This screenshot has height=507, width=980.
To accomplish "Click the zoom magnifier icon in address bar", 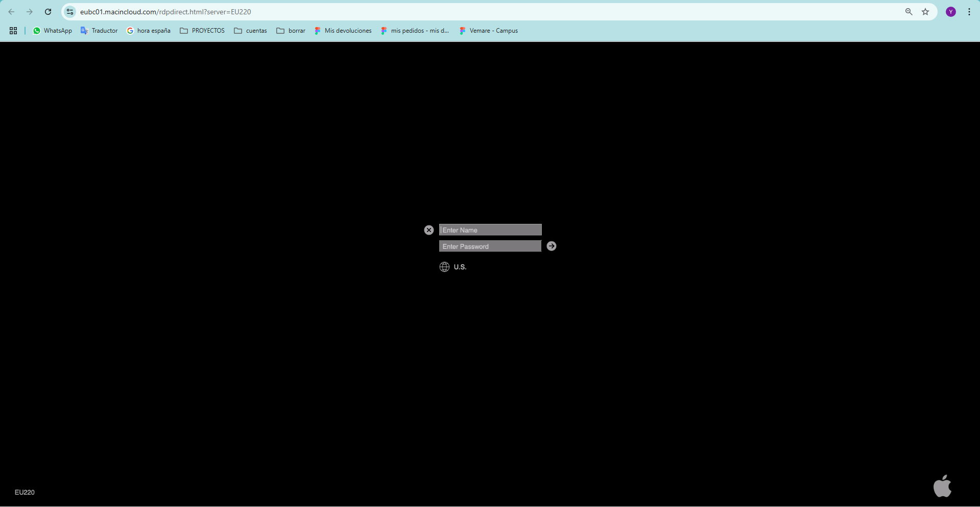I will click(909, 12).
